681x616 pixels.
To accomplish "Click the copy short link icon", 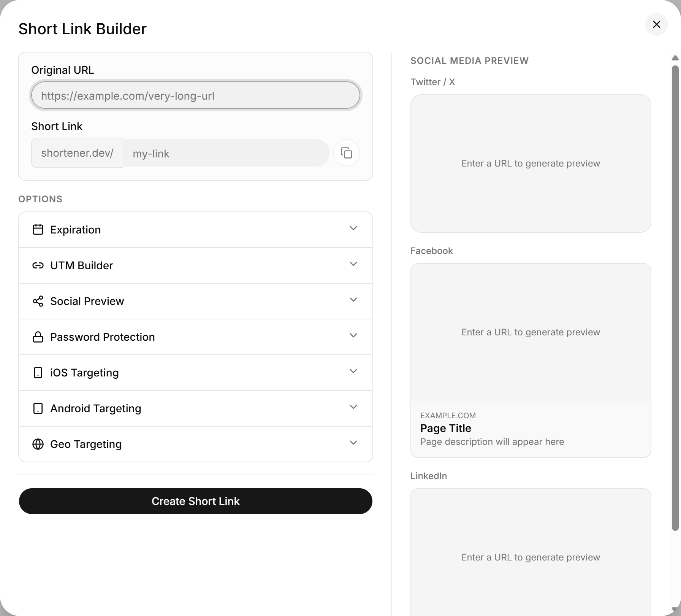I will tap(346, 153).
